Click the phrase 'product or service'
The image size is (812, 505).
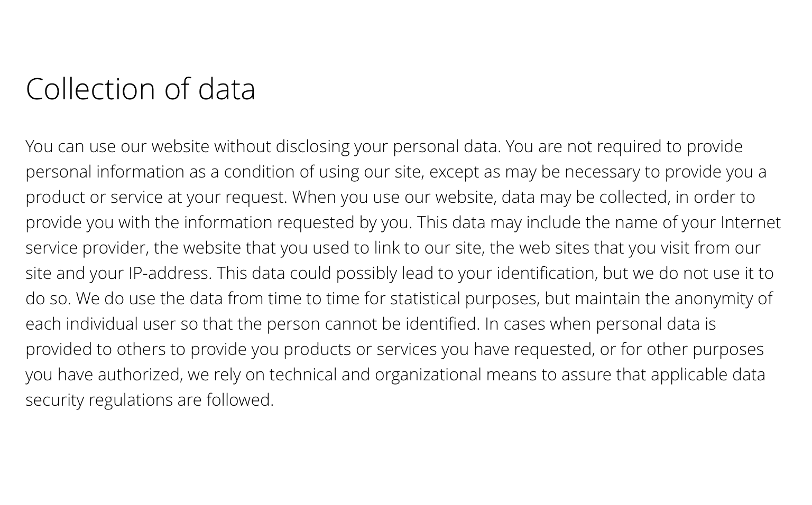click(x=94, y=197)
